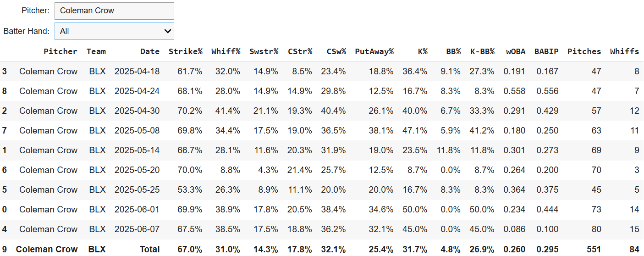Open the Batter Hand dropdown
This screenshot has width=644, height=256.
coord(114,31)
